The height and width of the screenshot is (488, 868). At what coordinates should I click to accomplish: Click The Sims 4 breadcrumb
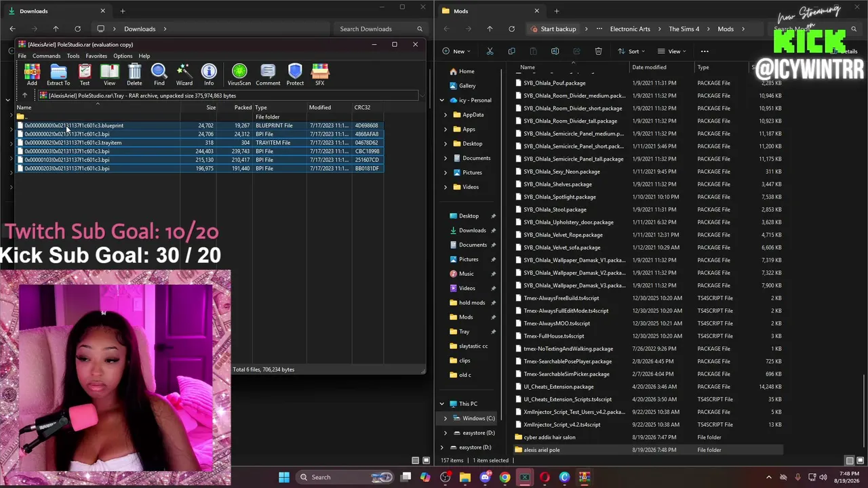coord(684,29)
